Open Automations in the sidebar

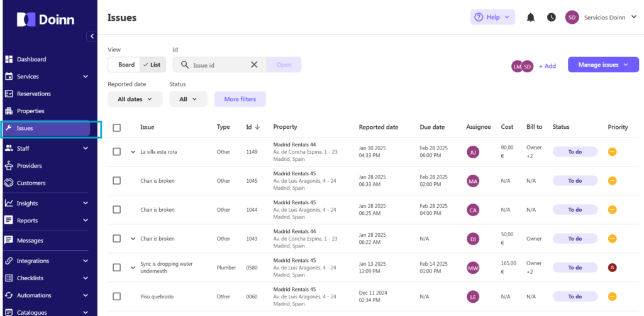pos(46,295)
